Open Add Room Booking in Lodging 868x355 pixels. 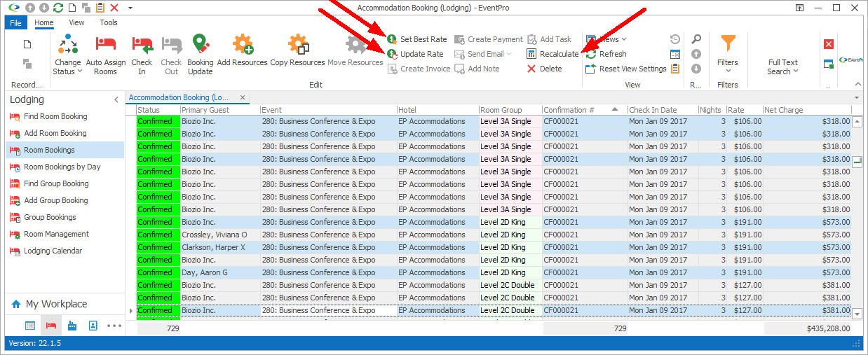pyautogui.click(x=65, y=133)
